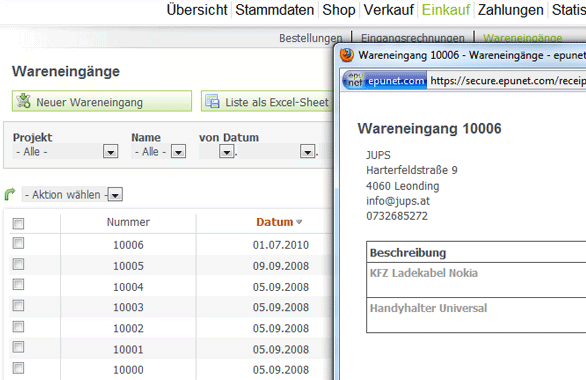This screenshot has height=380, width=586.
Task: Toggle the select-all checkbox in table header
Action: click(18, 223)
